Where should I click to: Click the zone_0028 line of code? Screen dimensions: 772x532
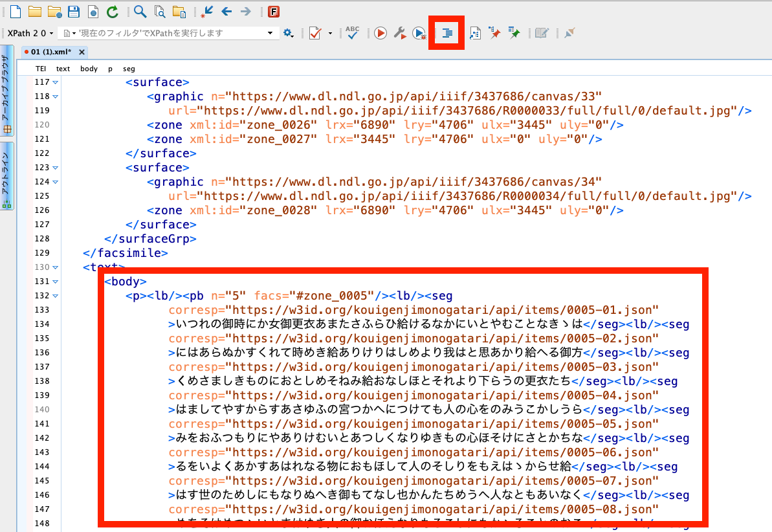[x=385, y=210]
